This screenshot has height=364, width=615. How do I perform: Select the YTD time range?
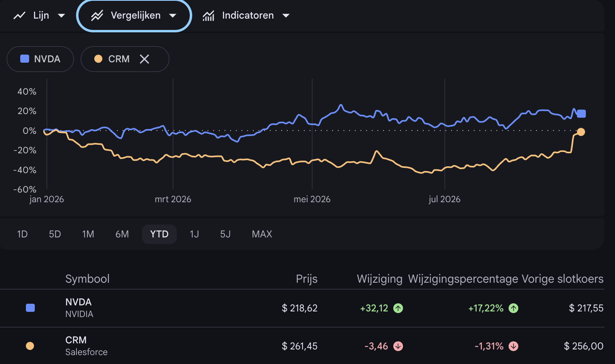point(159,234)
